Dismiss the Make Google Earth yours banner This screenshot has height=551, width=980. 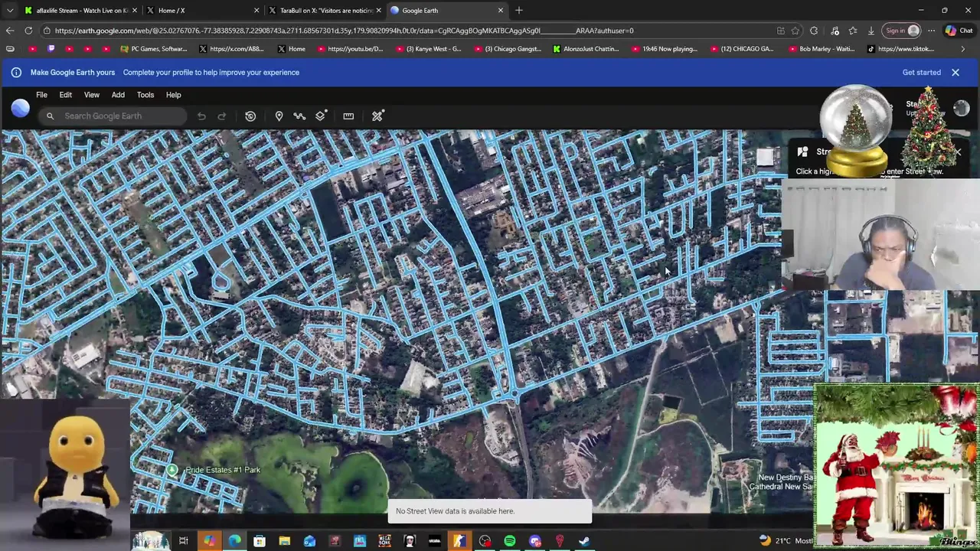coord(955,73)
